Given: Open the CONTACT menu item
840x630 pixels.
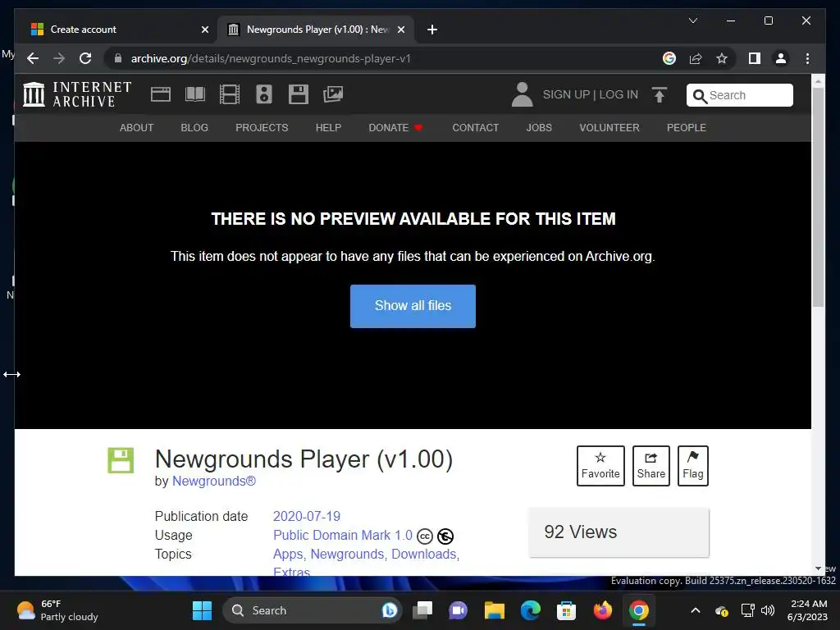Looking at the screenshot, I should point(475,128).
